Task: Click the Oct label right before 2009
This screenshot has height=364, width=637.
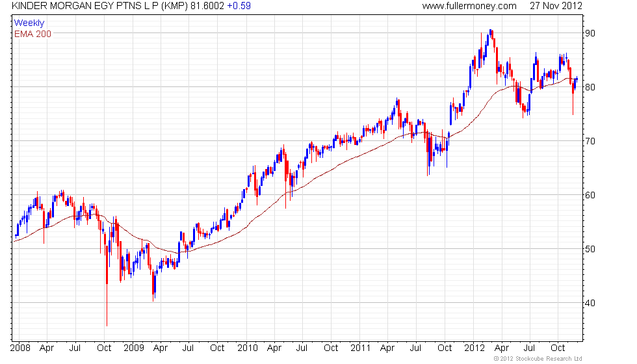Action: 104,348
